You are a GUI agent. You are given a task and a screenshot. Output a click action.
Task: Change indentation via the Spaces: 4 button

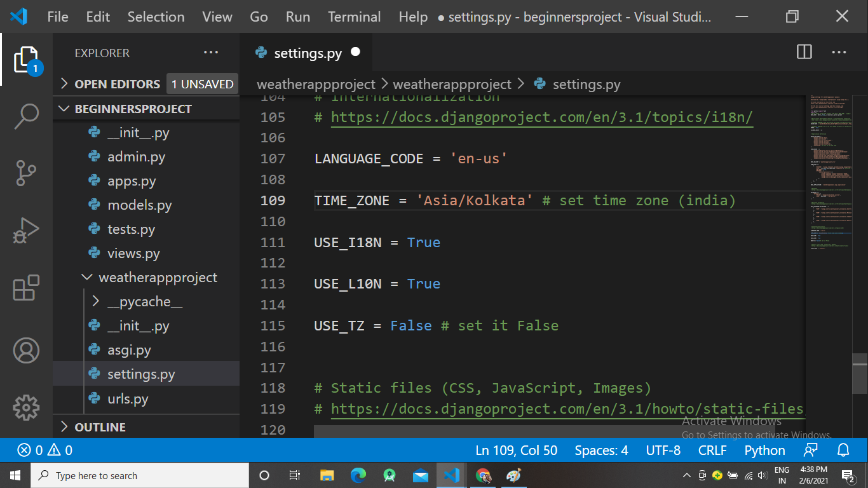point(600,450)
